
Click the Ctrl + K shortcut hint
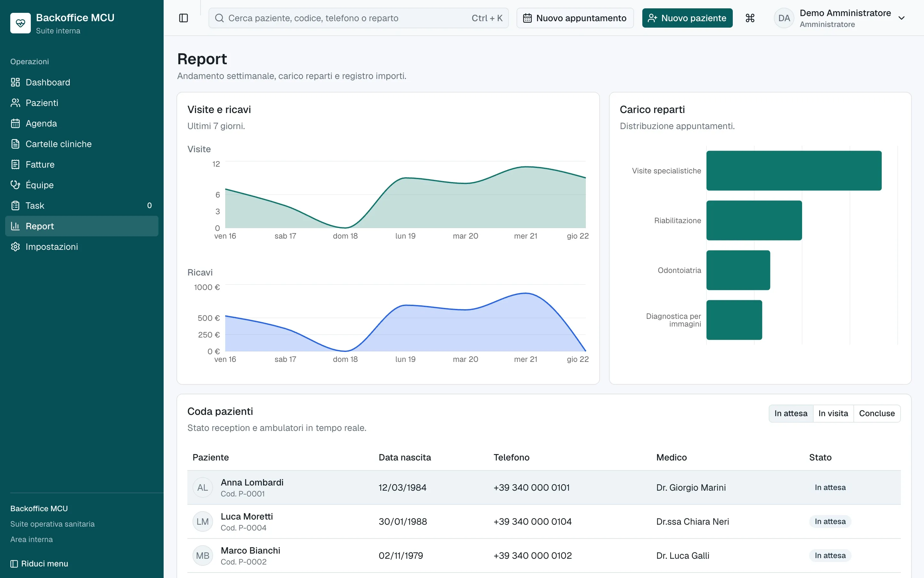coord(487,18)
